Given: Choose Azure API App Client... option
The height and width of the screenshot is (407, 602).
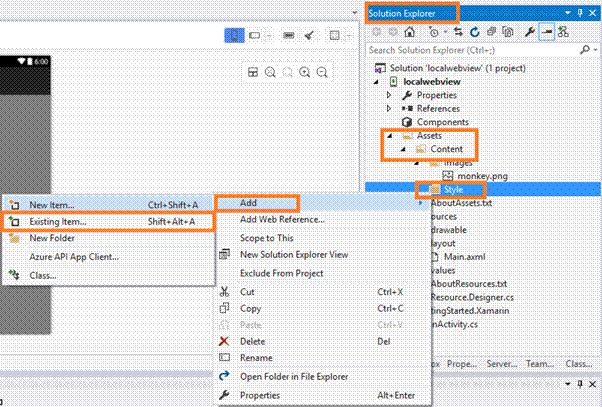Looking at the screenshot, I should (108, 256).
